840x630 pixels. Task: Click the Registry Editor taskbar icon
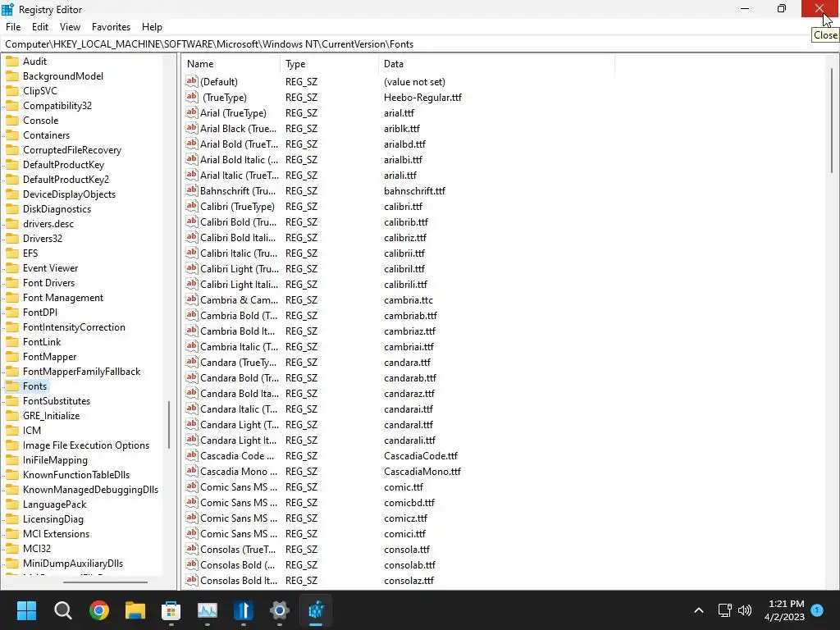pos(316,610)
